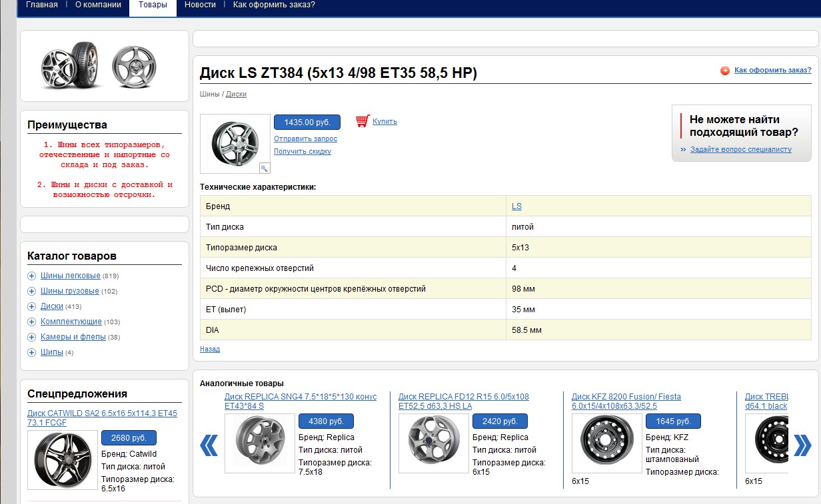
Task: Expand Шины легковые category
Action: coord(31,276)
